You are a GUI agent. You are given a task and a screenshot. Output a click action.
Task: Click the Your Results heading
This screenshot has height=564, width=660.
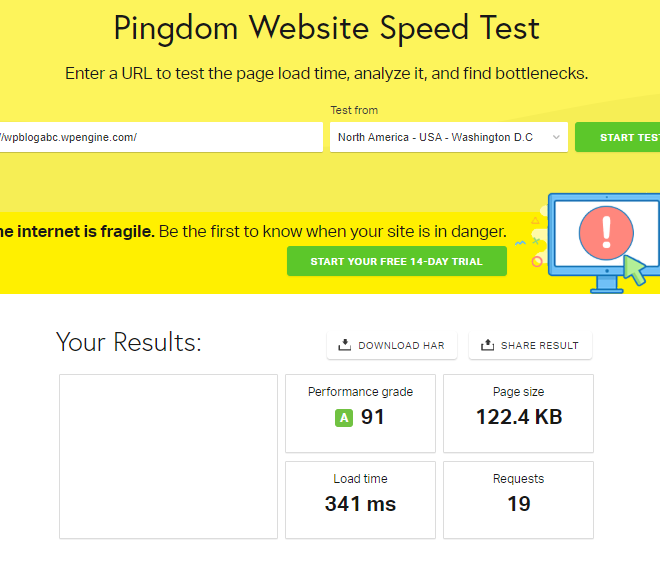[129, 342]
